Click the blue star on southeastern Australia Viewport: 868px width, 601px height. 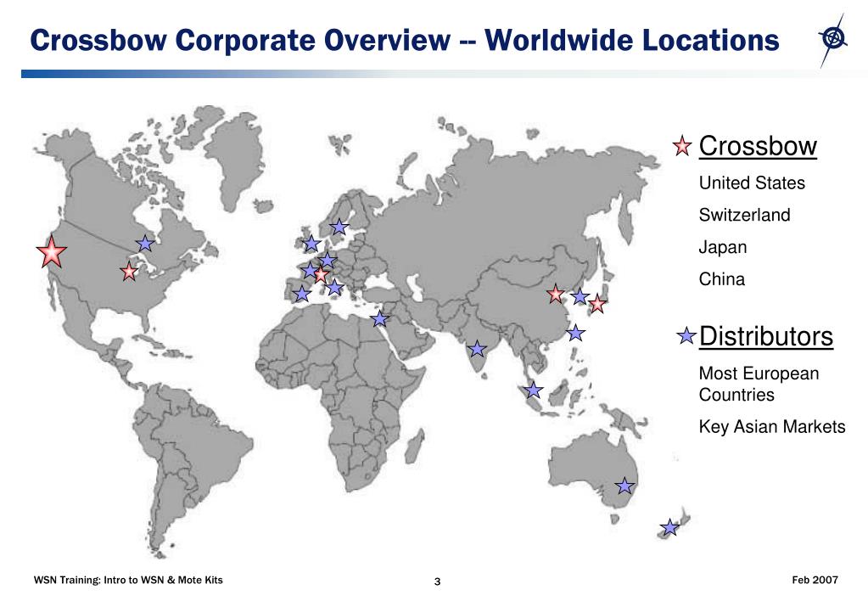tap(624, 486)
